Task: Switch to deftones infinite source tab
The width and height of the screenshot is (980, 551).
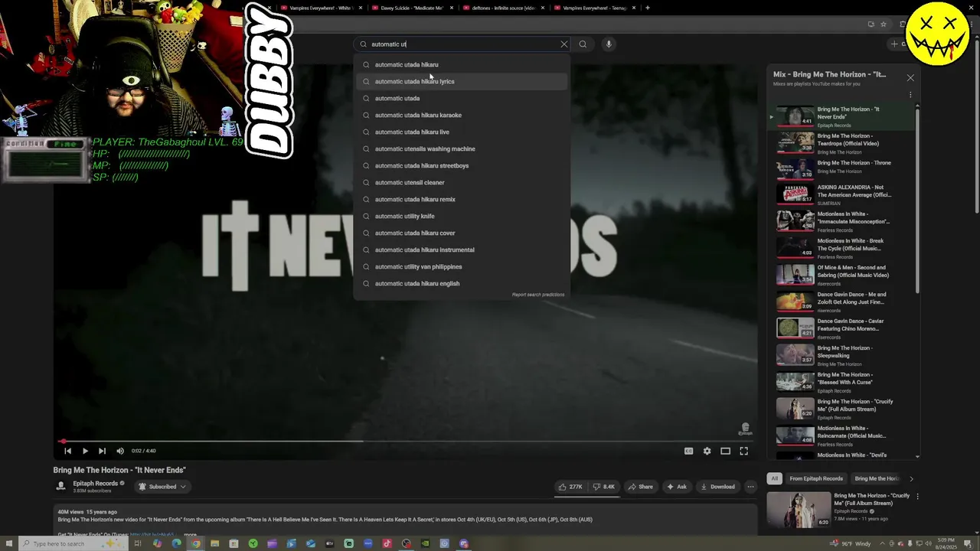Action: [x=503, y=8]
